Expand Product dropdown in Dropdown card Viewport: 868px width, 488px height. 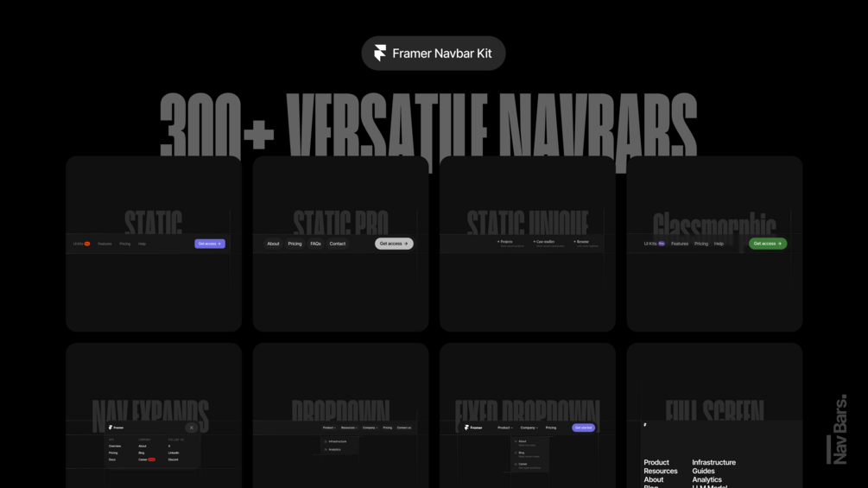329,428
